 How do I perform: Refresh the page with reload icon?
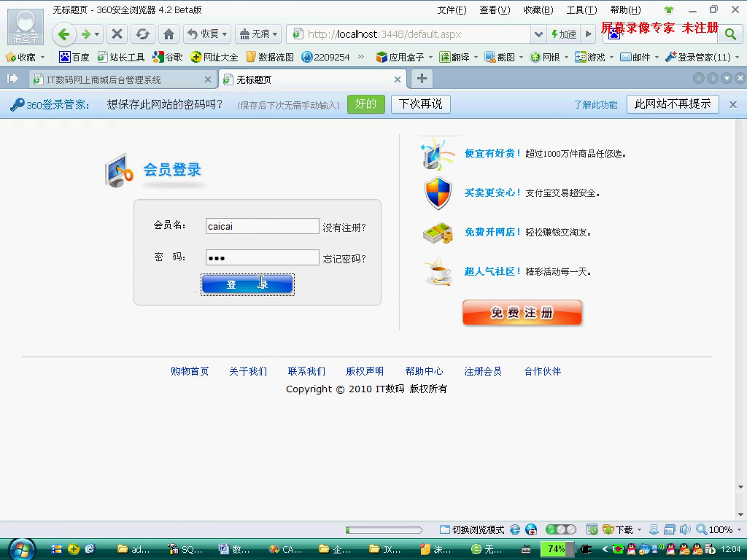(x=143, y=34)
